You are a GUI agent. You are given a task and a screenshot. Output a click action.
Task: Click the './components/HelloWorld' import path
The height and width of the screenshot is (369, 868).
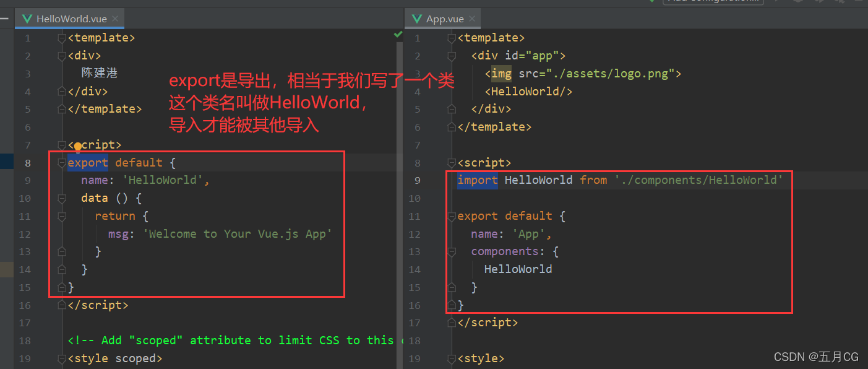click(x=699, y=180)
